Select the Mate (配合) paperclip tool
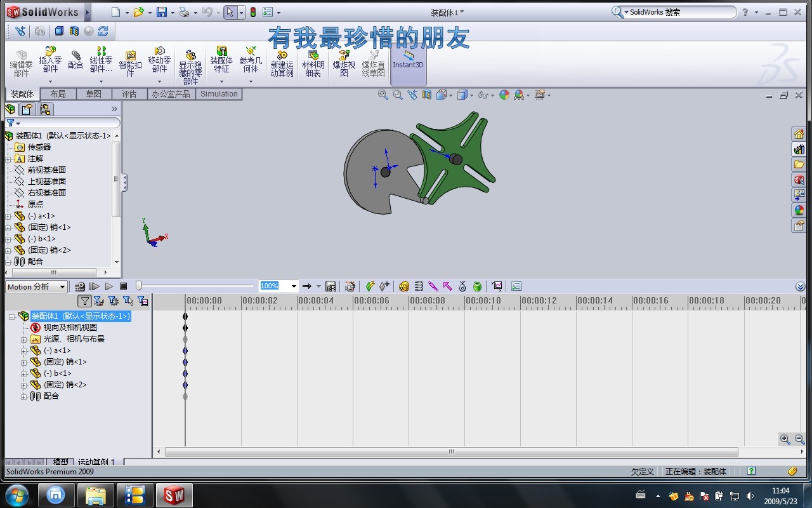This screenshot has height=508, width=812. pyautogui.click(x=75, y=60)
